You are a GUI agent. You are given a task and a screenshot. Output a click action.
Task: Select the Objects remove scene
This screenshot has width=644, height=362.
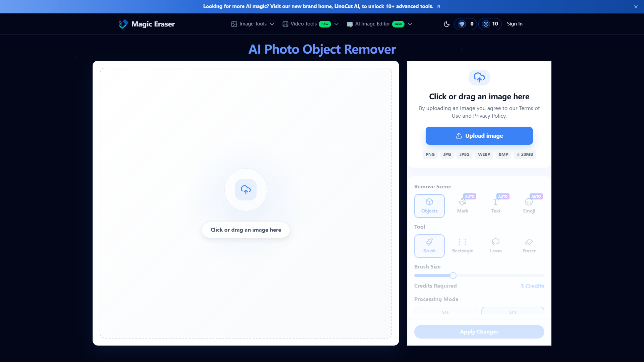click(429, 206)
